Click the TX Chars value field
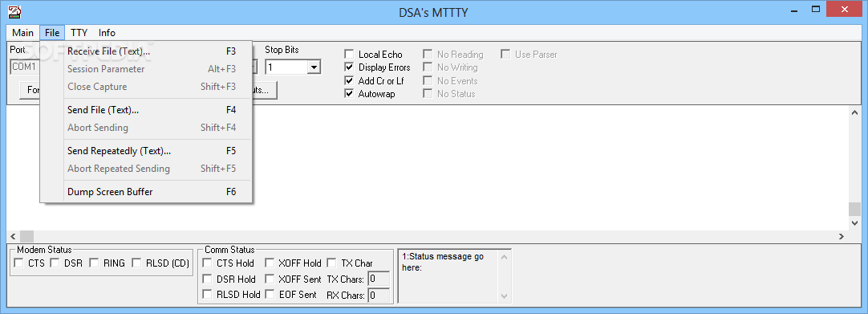The width and height of the screenshot is (868, 314). click(x=379, y=279)
